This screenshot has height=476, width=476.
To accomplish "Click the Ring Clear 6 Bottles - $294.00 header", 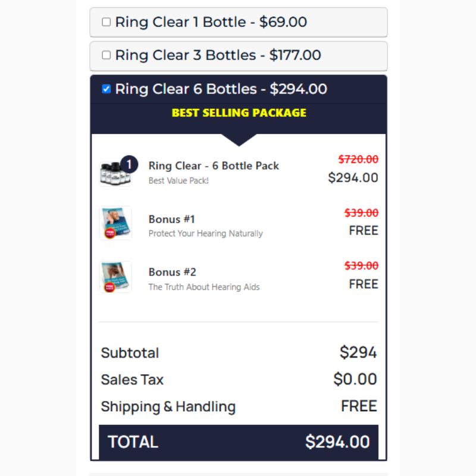I will [239, 89].
